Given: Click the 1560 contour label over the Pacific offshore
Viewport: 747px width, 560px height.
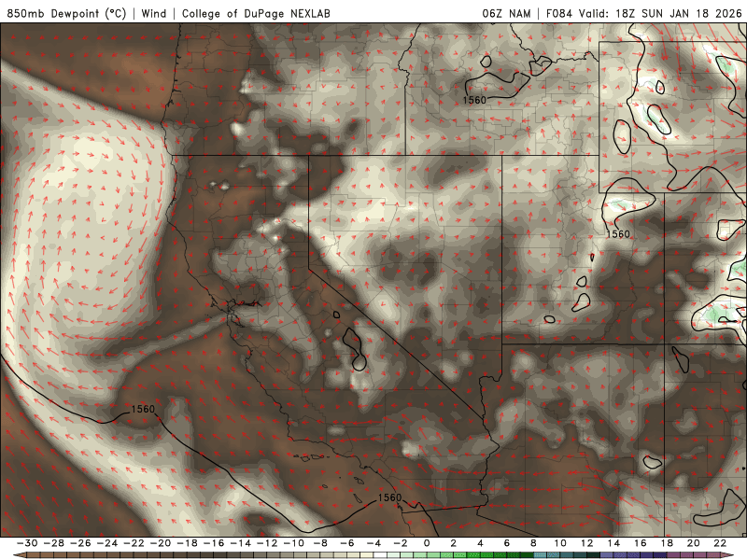Looking at the screenshot, I should point(143,409).
